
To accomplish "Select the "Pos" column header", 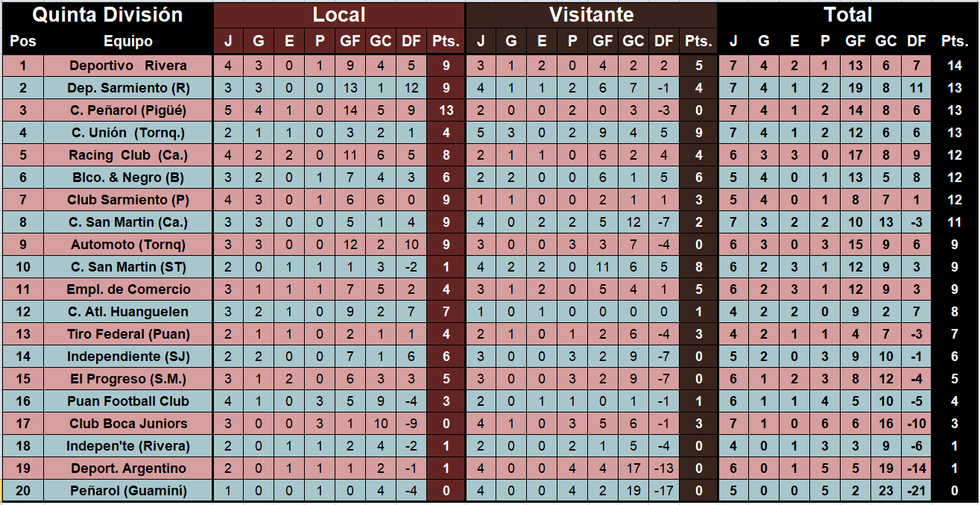I will click(x=23, y=42).
